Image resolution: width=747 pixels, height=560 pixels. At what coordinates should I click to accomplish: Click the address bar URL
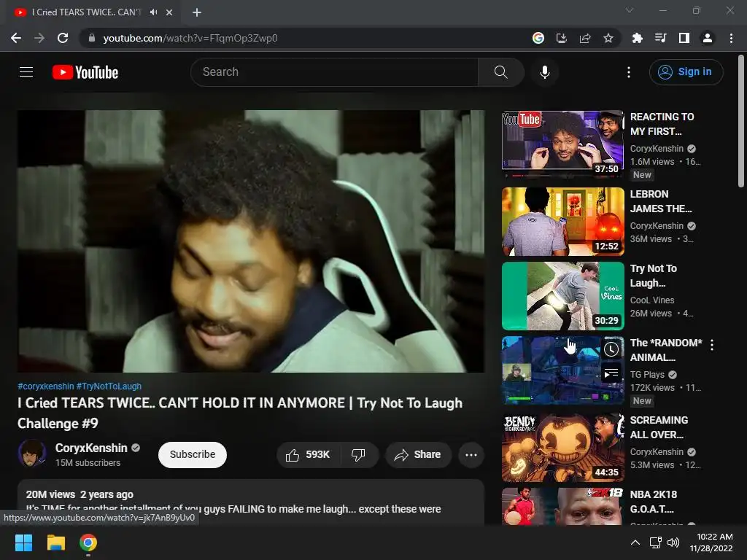pos(190,38)
